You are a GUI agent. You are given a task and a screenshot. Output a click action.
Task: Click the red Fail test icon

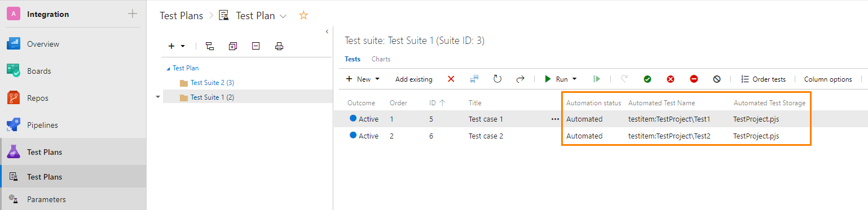[671, 79]
